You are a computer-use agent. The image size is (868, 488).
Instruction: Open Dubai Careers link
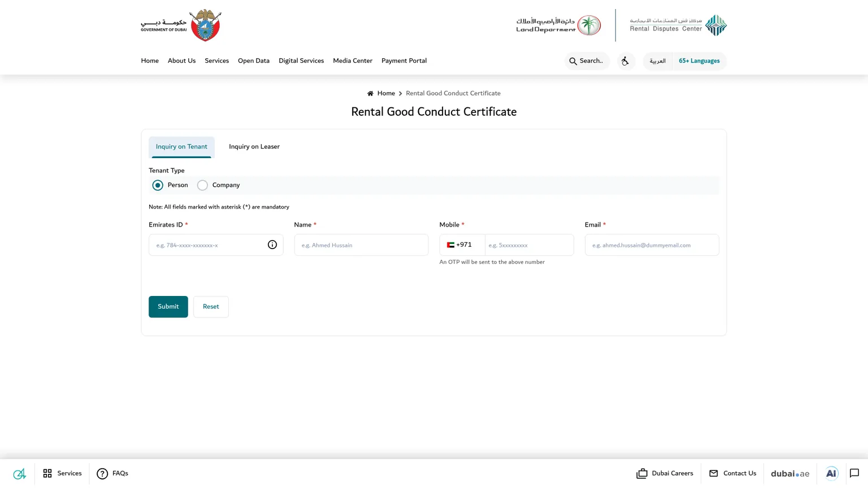(x=665, y=473)
